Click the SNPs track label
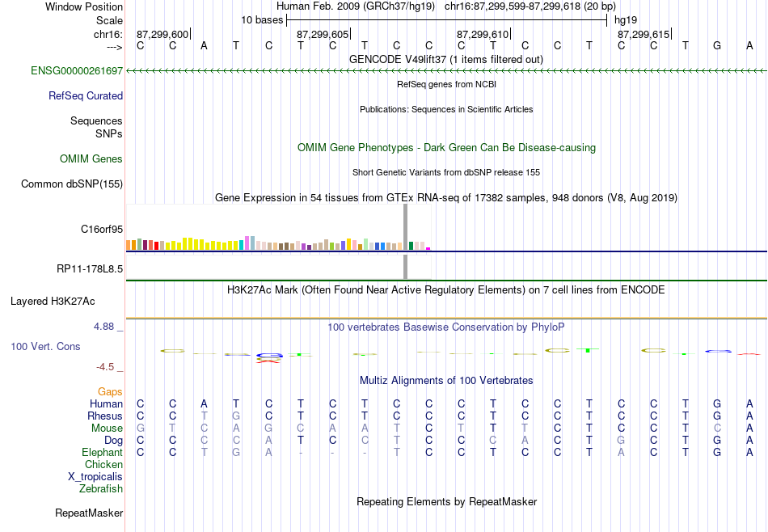The width and height of the screenshot is (768, 532). [109, 133]
